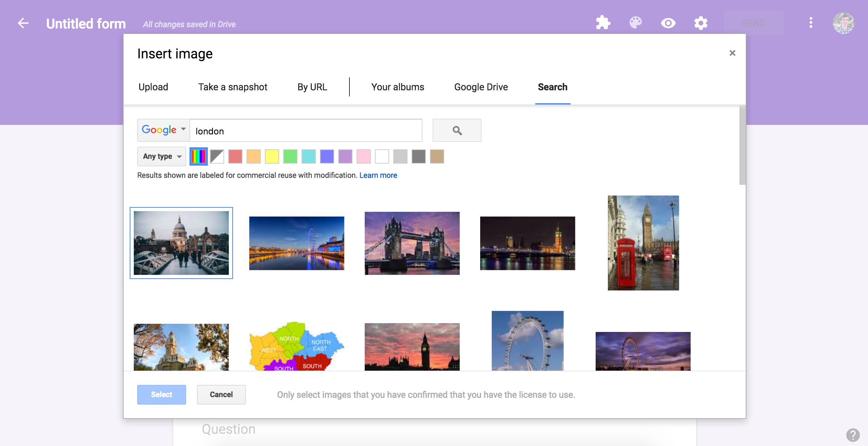Open the color palette theme icon
Image resolution: width=868 pixels, height=446 pixels.
pyautogui.click(x=635, y=23)
